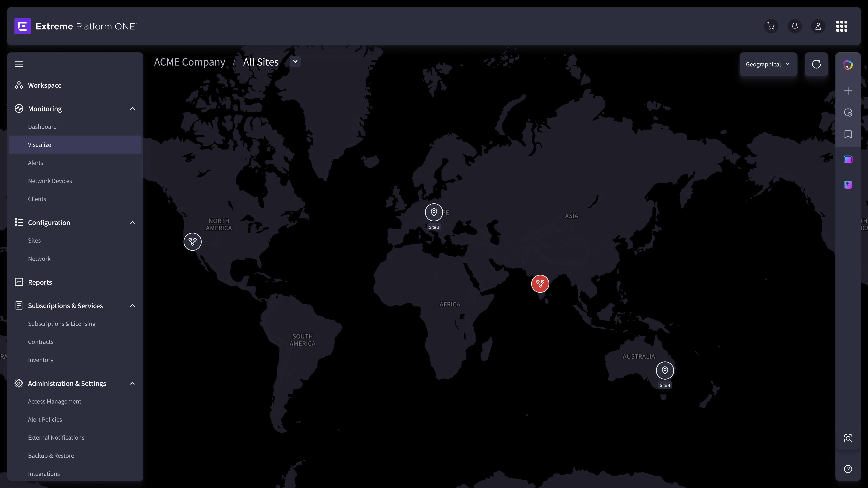The width and height of the screenshot is (868, 488).
Task: Refresh the map view
Action: (816, 64)
